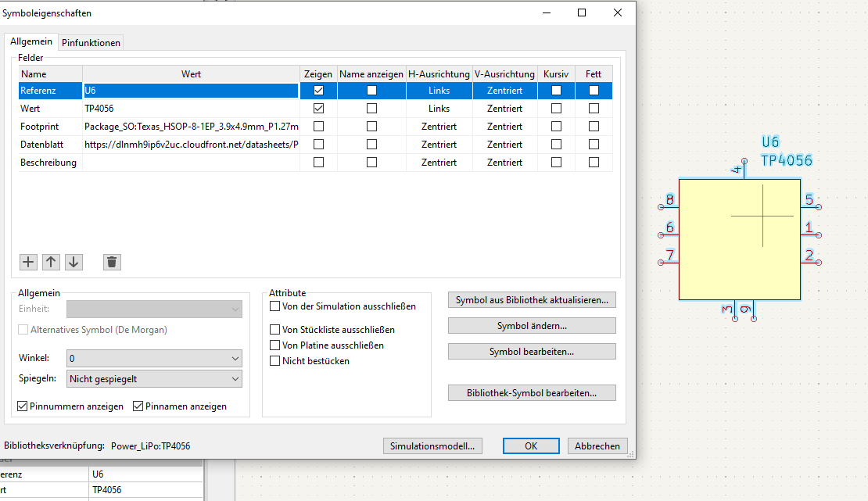Edit the Referenz value field U6
Image resolution: width=868 pixels, height=501 pixels.
tap(191, 90)
